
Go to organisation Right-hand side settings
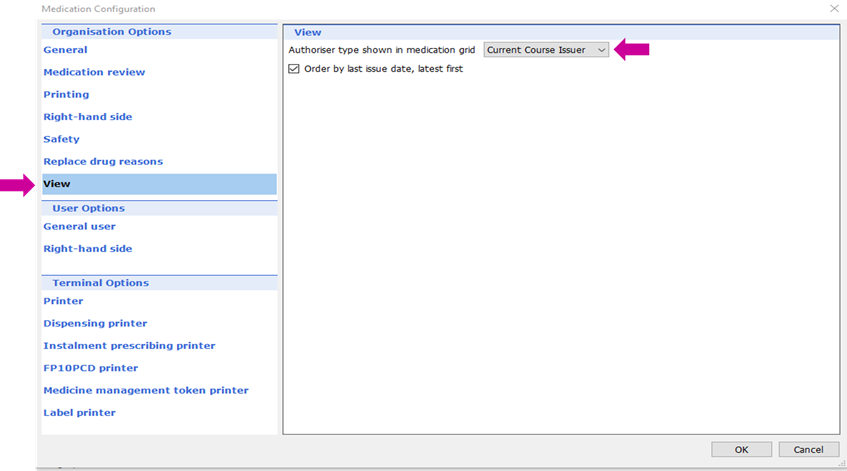click(x=87, y=117)
